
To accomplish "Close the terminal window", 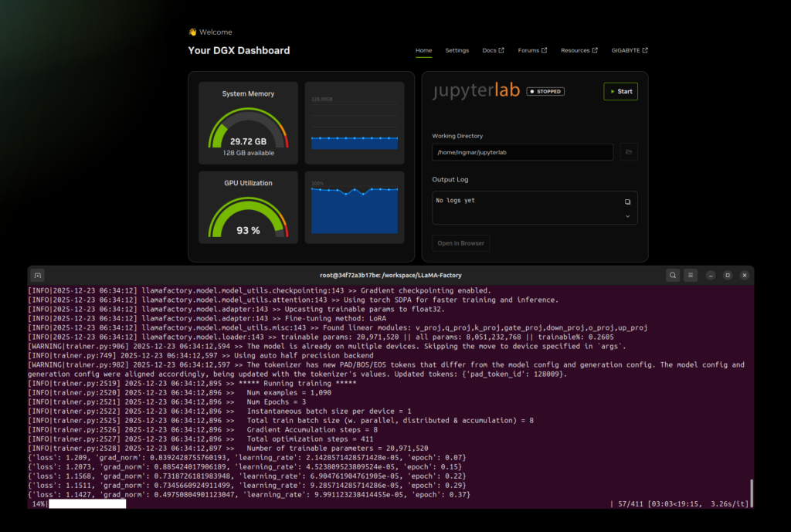I will [745, 275].
